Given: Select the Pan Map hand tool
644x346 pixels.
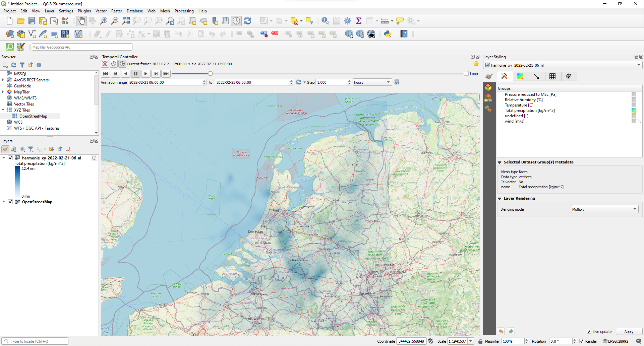Looking at the screenshot, I should click(x=81, y=21).
